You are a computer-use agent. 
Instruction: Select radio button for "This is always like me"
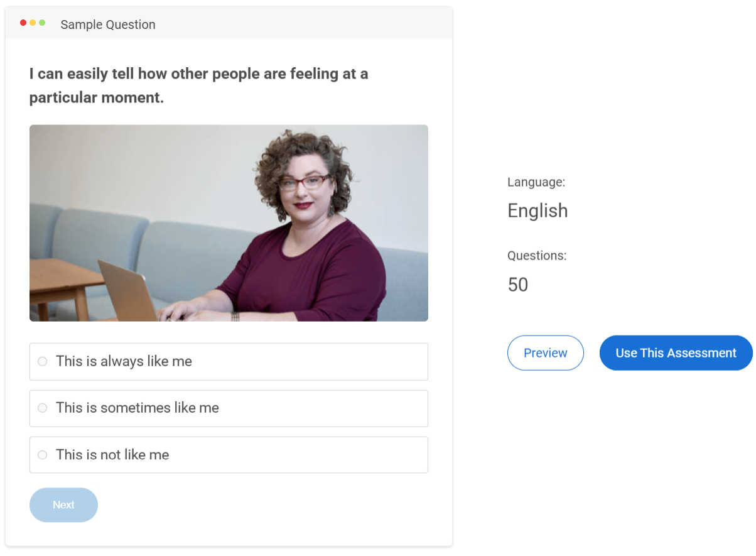tap(42, 361)
